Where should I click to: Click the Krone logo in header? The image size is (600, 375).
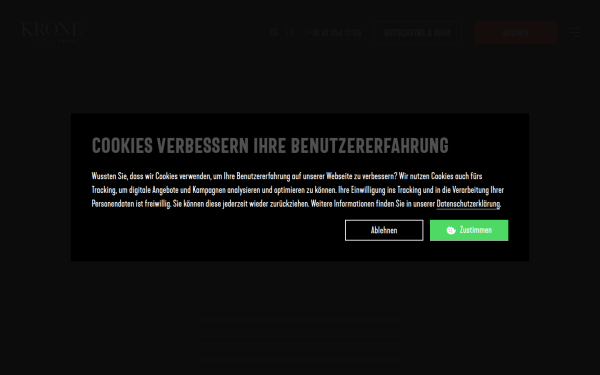coord(52,32)
